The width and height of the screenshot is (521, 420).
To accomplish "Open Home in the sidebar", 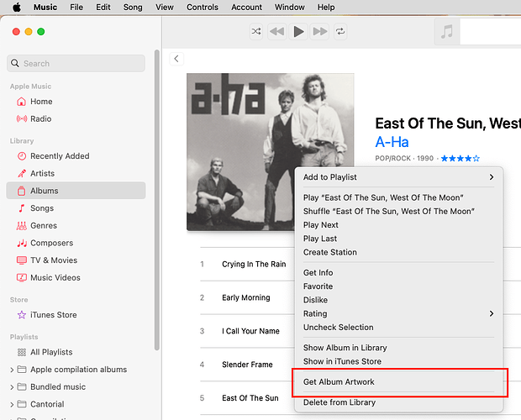I will (x=41, y=102).
